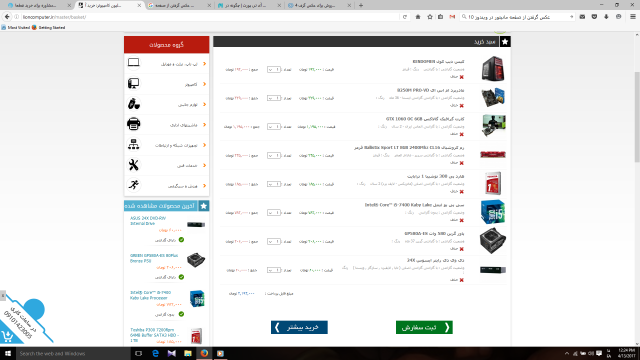Screen dimensions: 640x360
Task: Open quantity dropdown for Toshiba hard drive
Action: [274, 184]
